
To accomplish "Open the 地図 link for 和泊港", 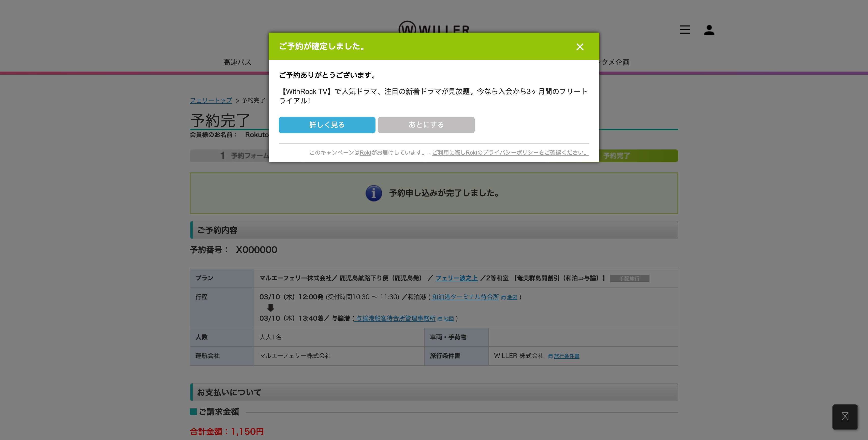I will point(512,297).
